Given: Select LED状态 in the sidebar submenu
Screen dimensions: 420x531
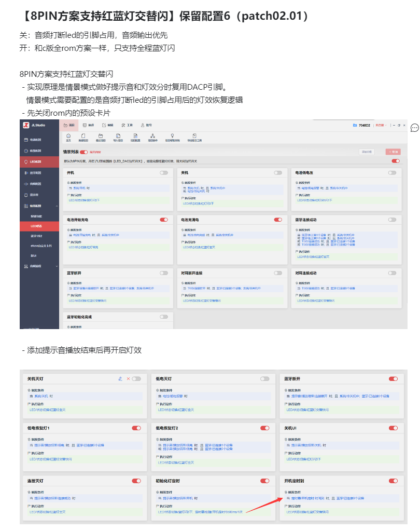Looking at the screenshot, I should pos(39,226).
